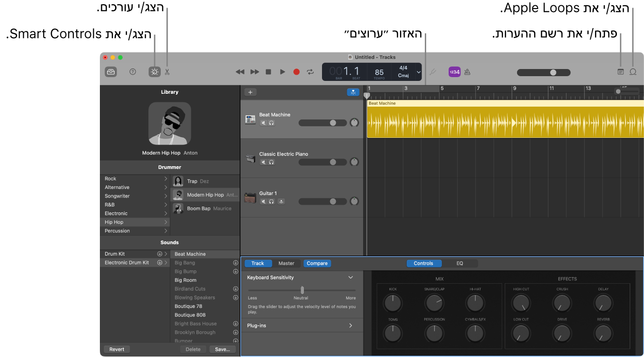This screenshot has width=644, height=357.
Task: Toggle the Library button in the toolbar
Action: pos(111,72)
